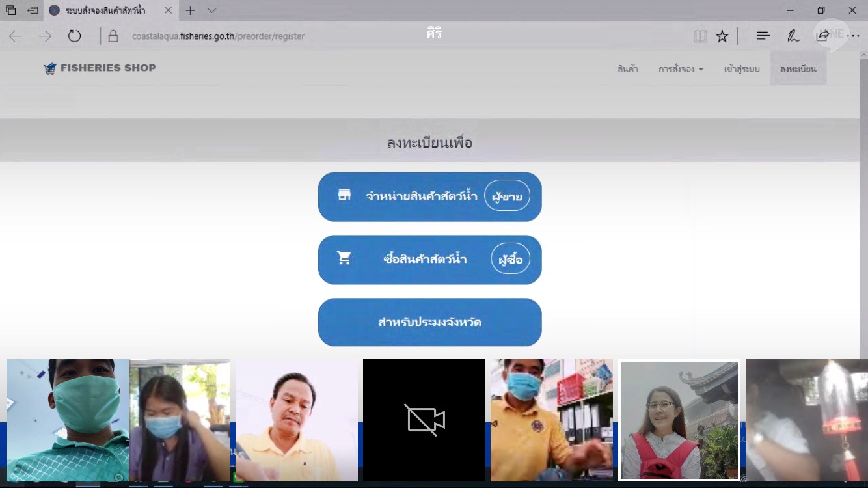Expand the การสั่งจอง dropdown menu

click(681, 69)
